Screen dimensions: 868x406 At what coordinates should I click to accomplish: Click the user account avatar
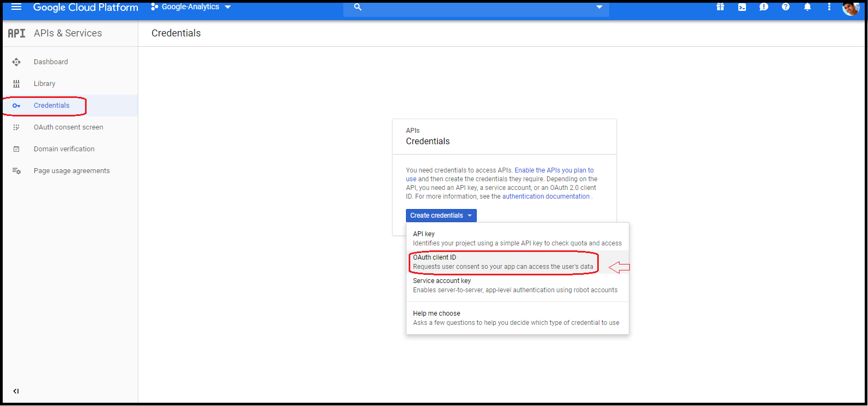tap(851, 8)
